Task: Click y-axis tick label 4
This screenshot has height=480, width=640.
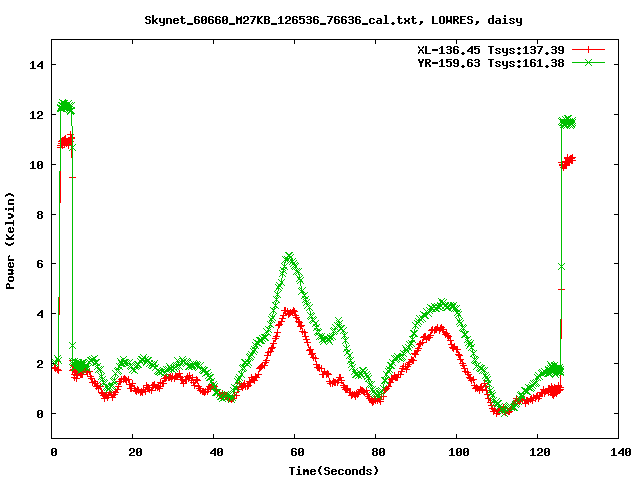Action: tap(40, 314)
